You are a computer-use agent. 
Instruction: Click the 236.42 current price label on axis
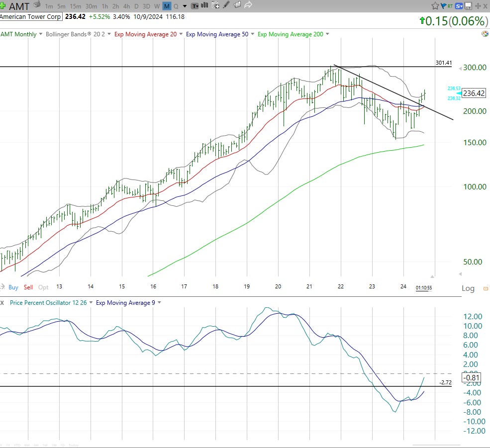(474, 93)
